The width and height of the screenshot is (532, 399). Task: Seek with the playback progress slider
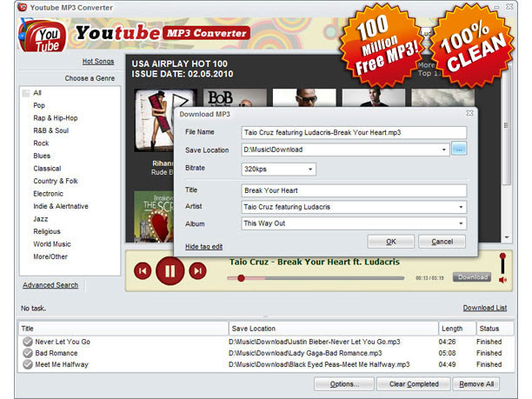pyautogui.click(x=316, y=278)
